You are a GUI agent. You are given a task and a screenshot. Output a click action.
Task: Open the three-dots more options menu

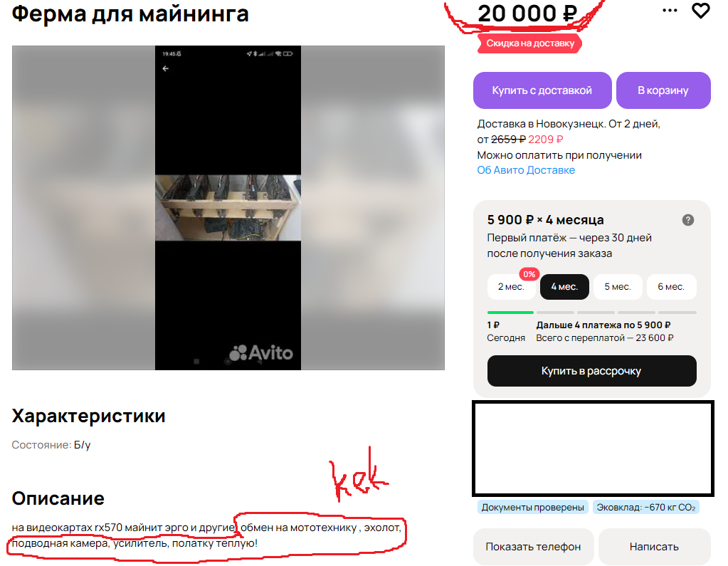[x=670, y=10]
